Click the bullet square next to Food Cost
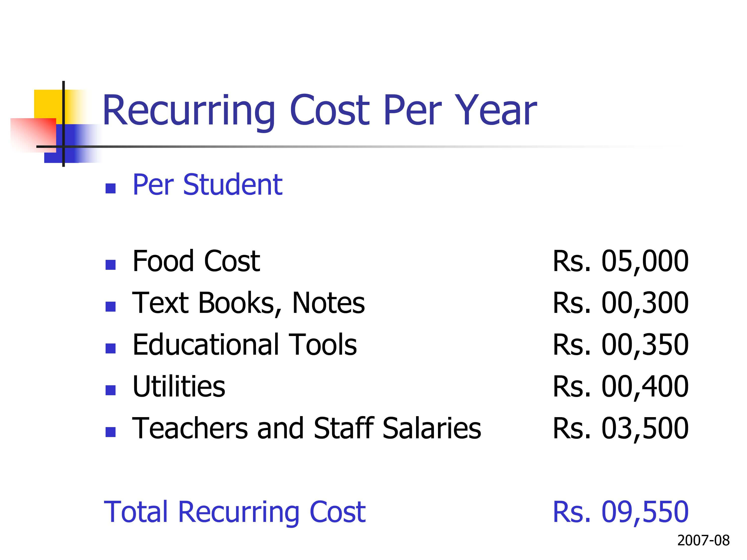Image resolution: width=747 pixels, height=560 pixels. tap(110, 265)
